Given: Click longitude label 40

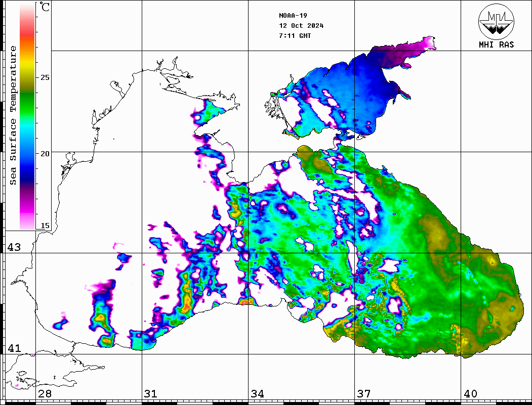Looking at the screenshot, I should tap(470, 394).
